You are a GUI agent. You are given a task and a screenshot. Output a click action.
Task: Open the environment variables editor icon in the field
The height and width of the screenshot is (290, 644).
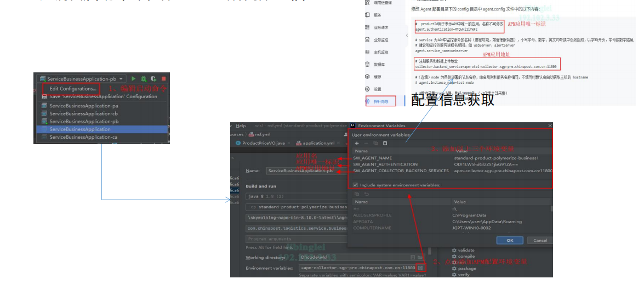click(x=420, y=268)
